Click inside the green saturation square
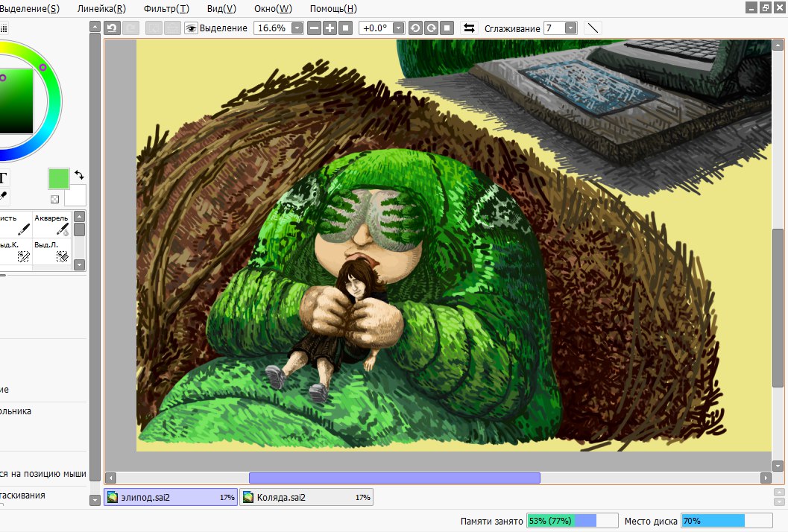 pyautogui.click(x=16, y=101)
